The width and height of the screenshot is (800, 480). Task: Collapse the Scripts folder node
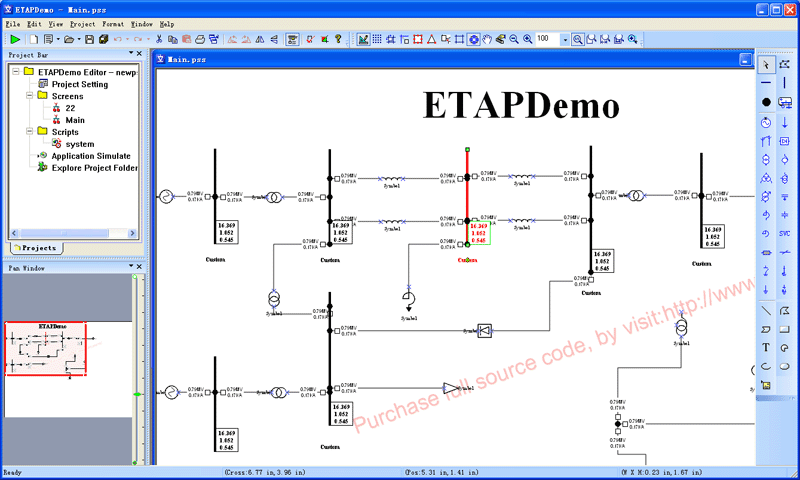pos(30,132)
